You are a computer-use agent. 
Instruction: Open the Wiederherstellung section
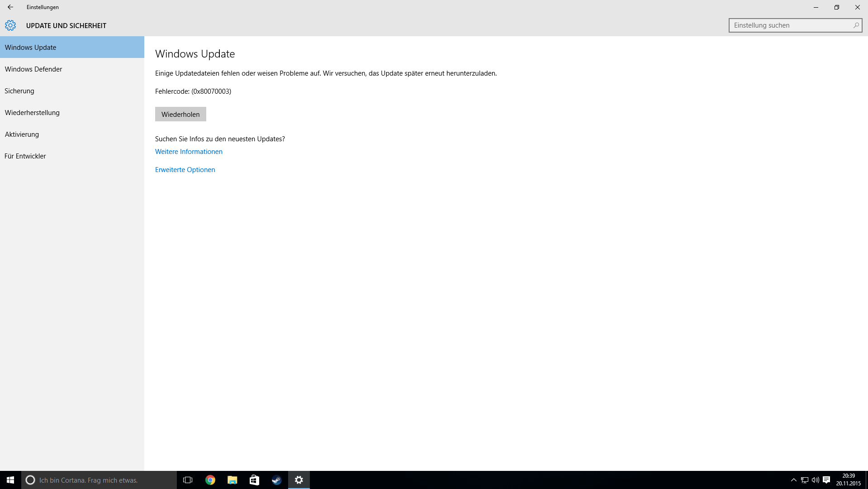coord(72,112)
